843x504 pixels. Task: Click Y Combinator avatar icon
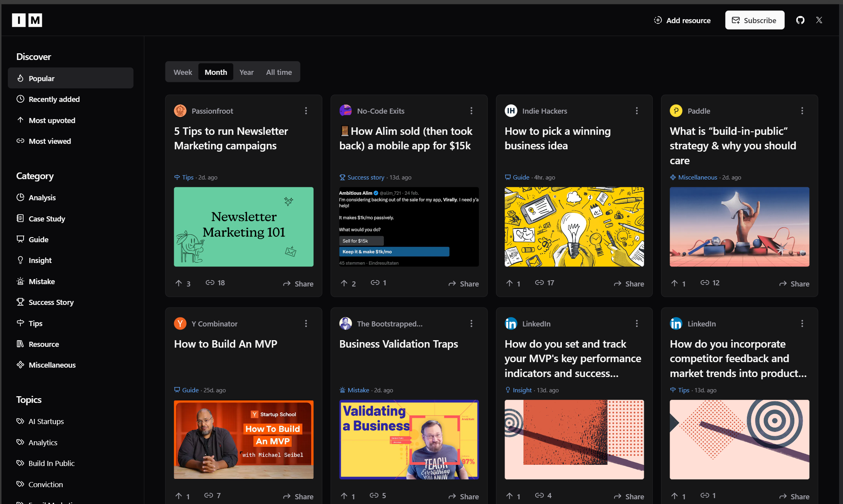pyautogui.click(x=180, y=323)
